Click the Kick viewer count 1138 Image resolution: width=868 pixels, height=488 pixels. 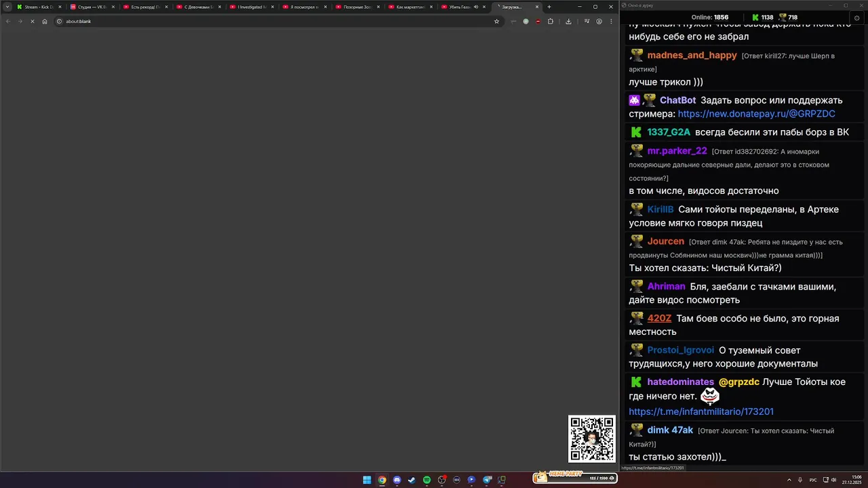click(x=762, y=18)
